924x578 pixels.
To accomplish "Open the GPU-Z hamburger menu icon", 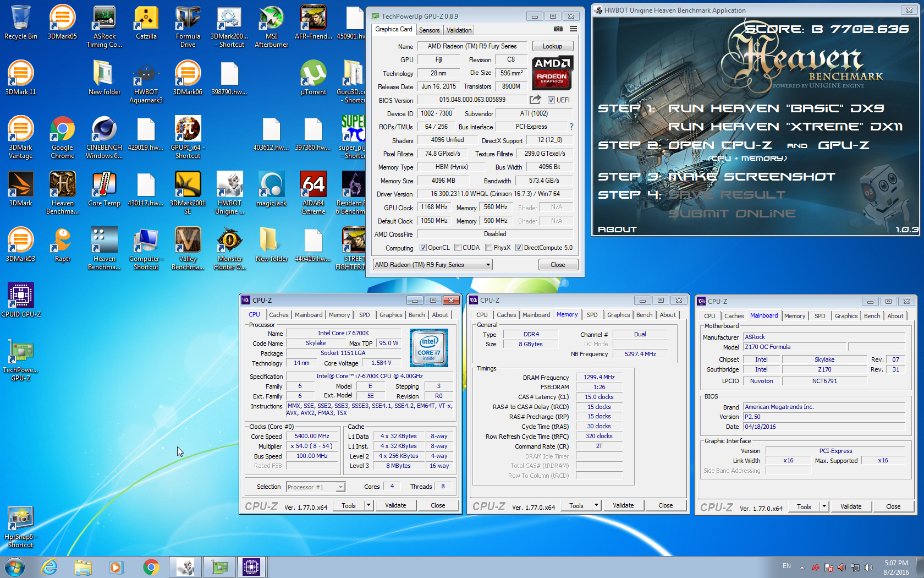I will pyautogui.click(x=573, y=29).
